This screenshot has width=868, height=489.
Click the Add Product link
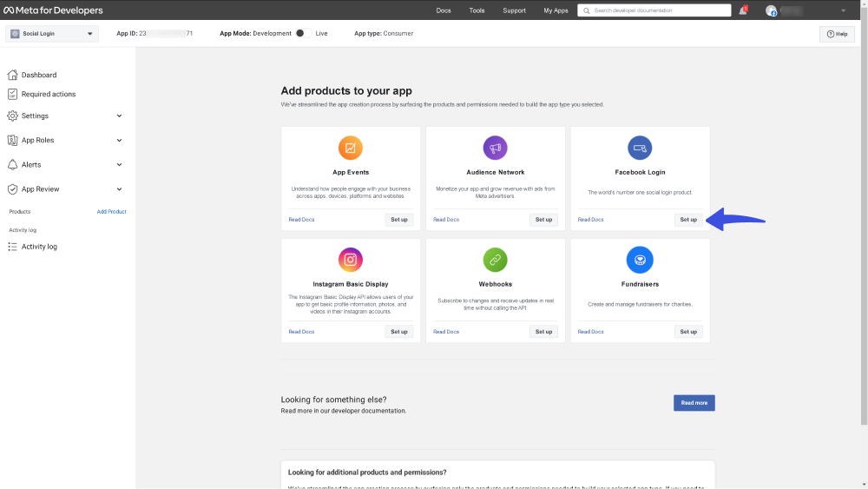pos(111,212)
